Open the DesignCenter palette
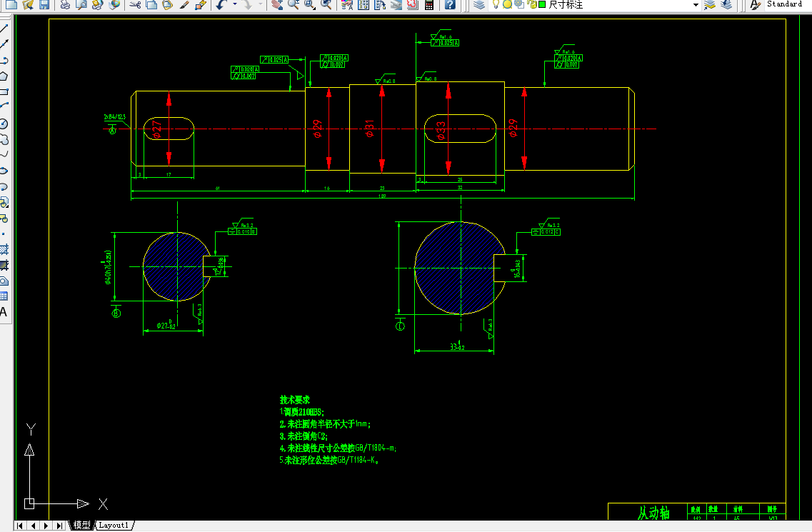The width and height of the screenshot is (812, 532). pyautogui.click(x=364, y=5)
